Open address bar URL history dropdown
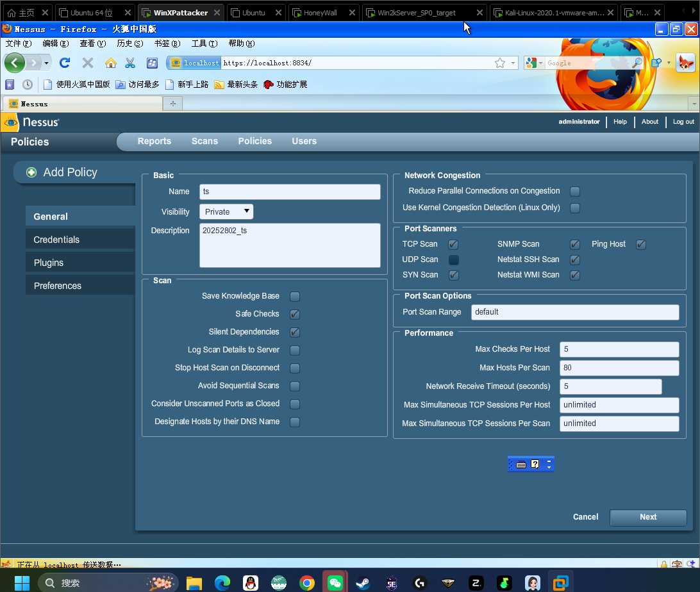 point(513,63)
